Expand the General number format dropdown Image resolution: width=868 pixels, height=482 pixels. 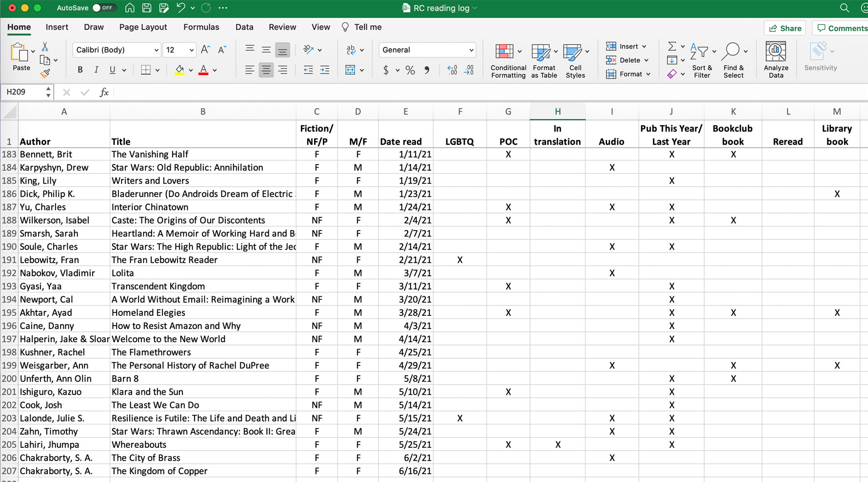[x=471, y=50]
